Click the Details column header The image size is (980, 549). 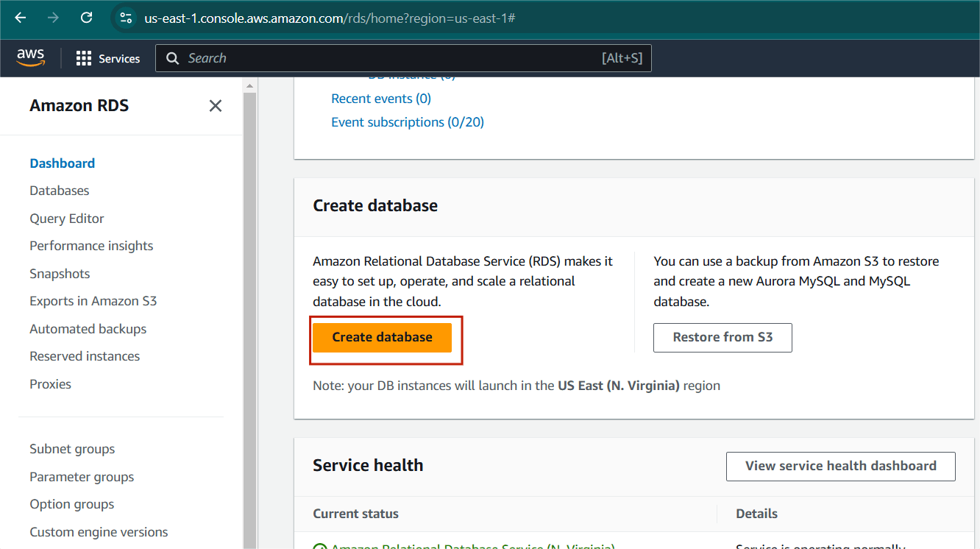756,514
